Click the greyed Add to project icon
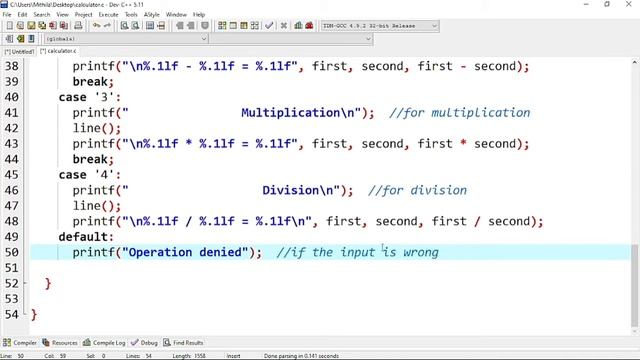The width and height of the screenshot is (640, 360). (x=180, y=26)
